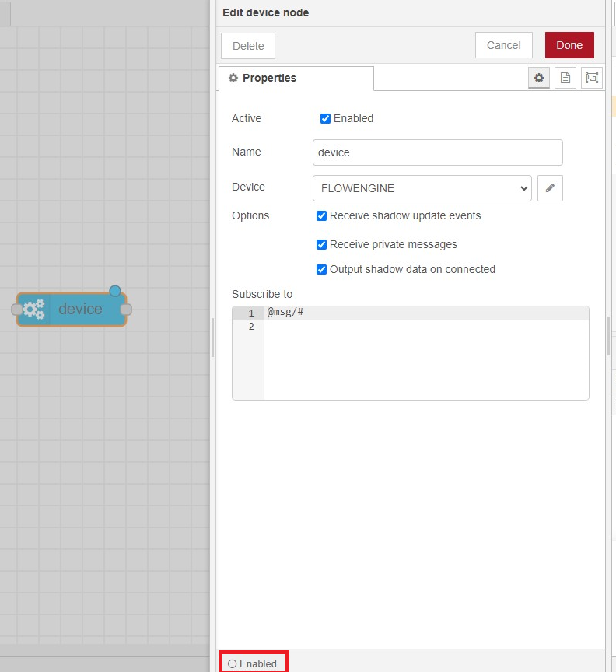This screenshot has height=672, width=616.
Task: Uncheck Receive private messages option
Action: 321,244
